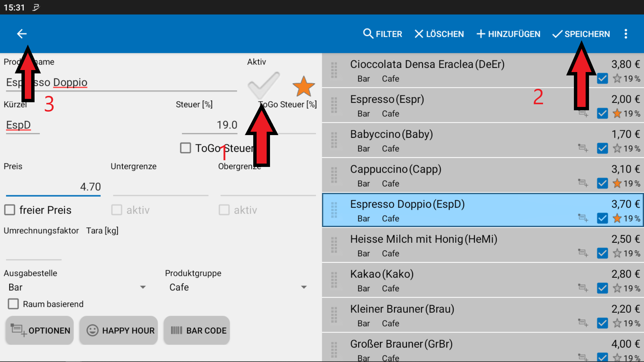644x362 pixels.
Task: Check the freier Preis checkbox
Action: point(10,210)
